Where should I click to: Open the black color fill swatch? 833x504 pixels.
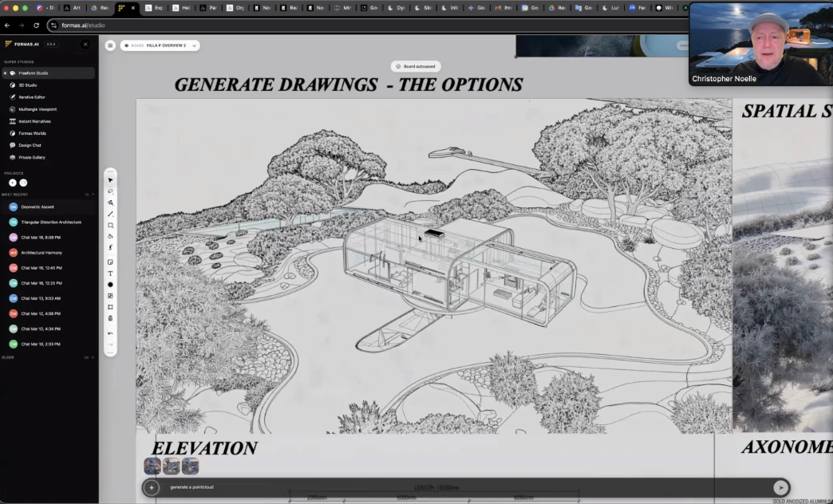point(110,285)
